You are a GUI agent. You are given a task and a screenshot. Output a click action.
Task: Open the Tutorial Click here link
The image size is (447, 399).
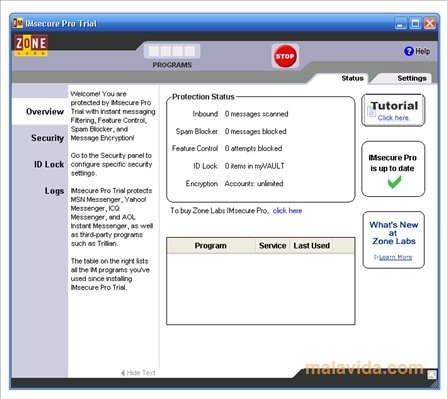[394, 118]
